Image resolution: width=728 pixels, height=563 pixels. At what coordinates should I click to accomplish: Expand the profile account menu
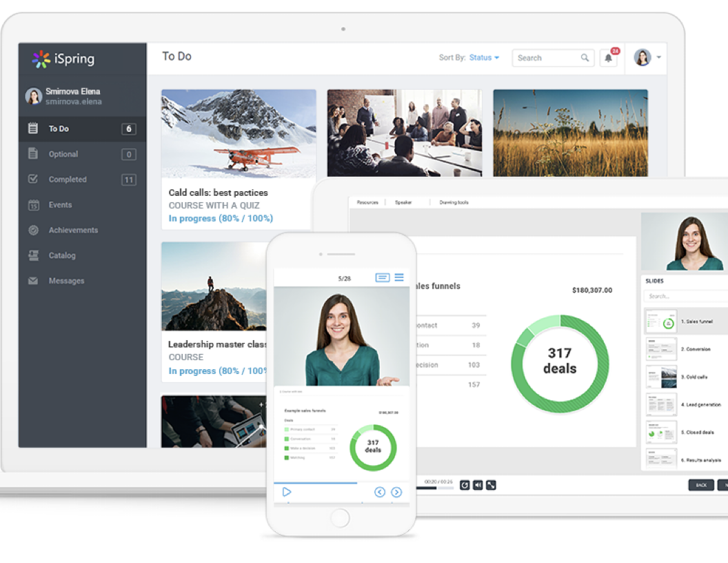647,58
